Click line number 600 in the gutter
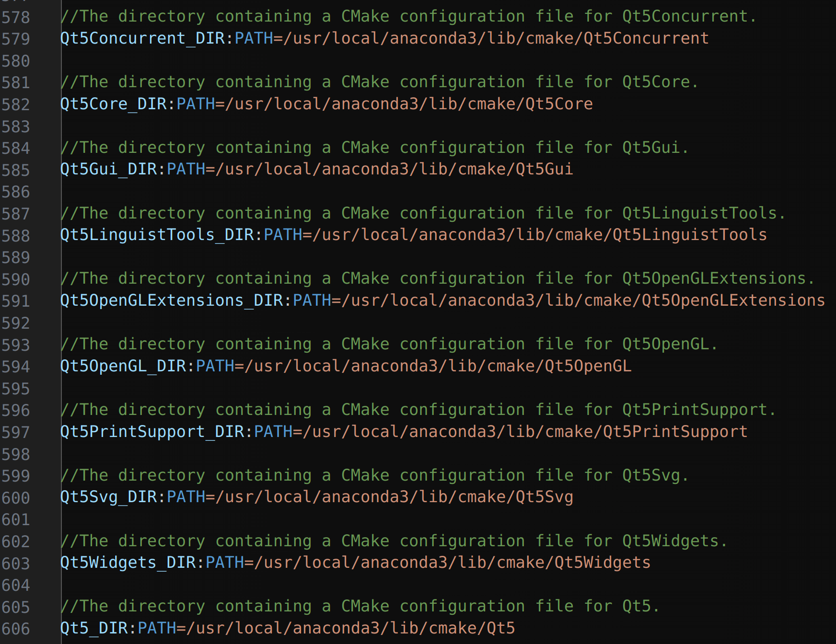The height and width of the screenshot is (644, 836). 16,498
